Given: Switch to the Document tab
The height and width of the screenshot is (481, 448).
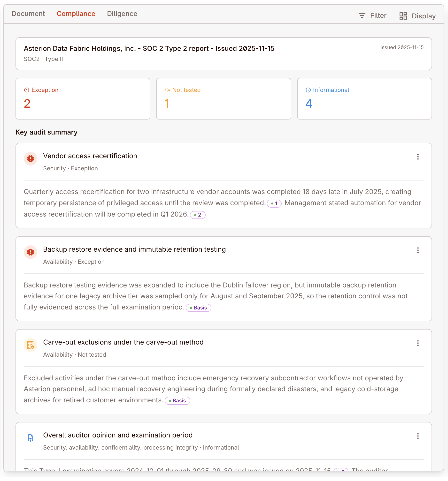Looking at the screenshot, I should [x=28, y=14].
